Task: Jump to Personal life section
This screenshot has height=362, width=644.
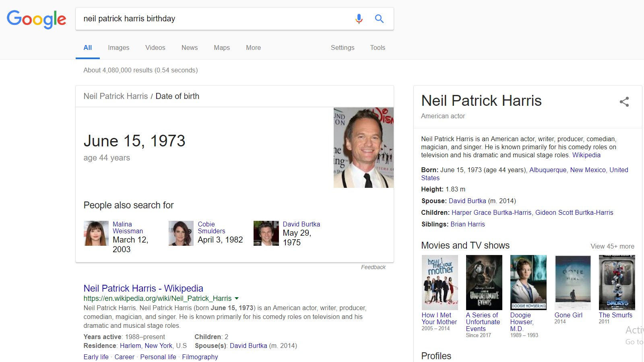Action: (158, 357)
